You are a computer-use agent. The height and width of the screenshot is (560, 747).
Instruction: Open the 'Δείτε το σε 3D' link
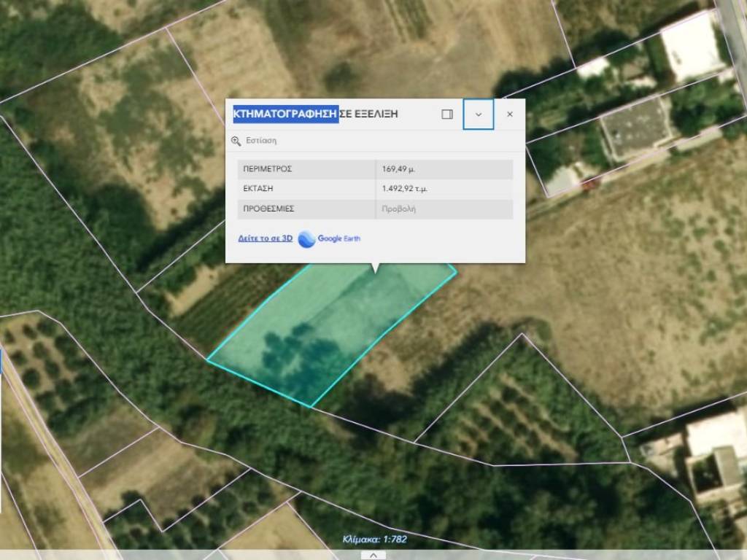click(265, 238)
